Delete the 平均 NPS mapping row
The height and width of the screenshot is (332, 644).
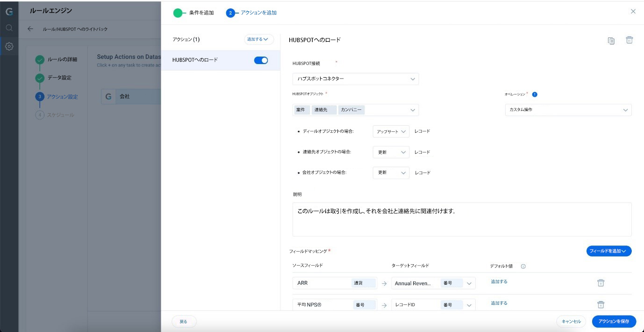pos(601,304)
